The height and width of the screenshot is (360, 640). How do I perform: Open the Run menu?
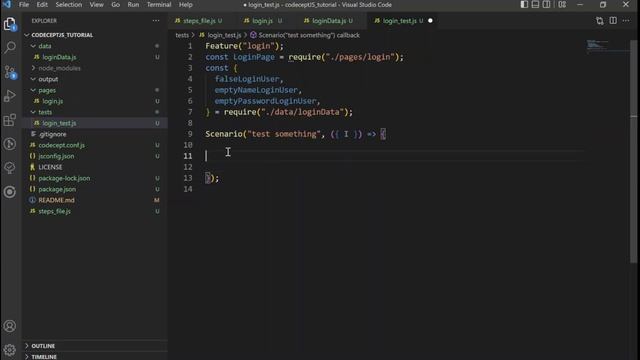coord(133,4)
